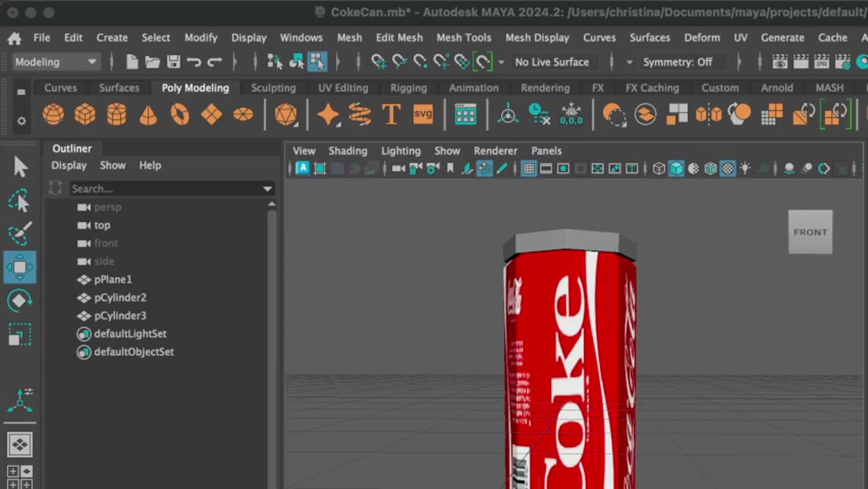Screen dimensions: 868x489
Task: Select the Rotate tool in the toolbox
Action: pyautogui.click(x=20, y=300)
